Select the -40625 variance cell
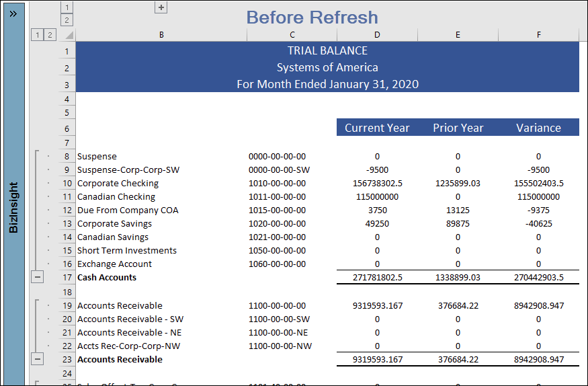The height and width of the screenshot is (386, 588). (538, 223)
